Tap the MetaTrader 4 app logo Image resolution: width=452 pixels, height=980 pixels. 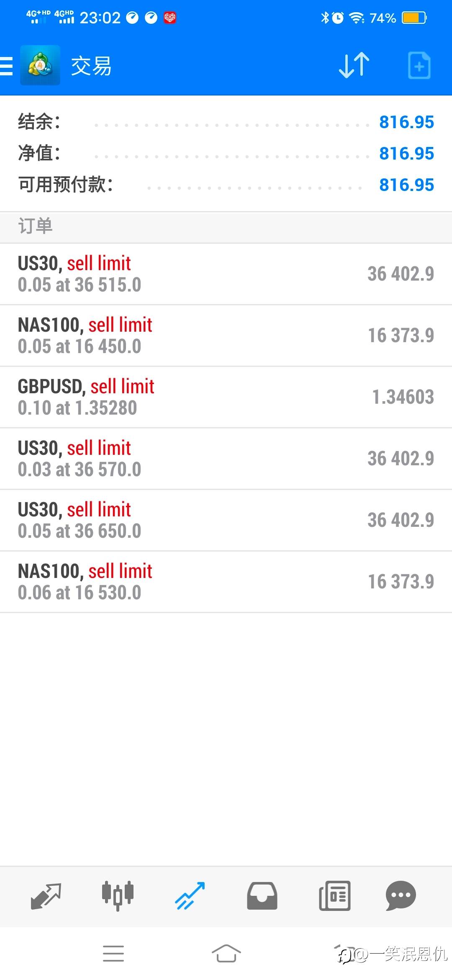(40, 65)
